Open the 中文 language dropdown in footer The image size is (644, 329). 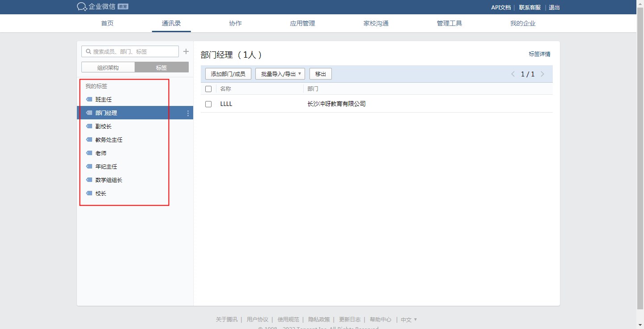click(409, 320)
